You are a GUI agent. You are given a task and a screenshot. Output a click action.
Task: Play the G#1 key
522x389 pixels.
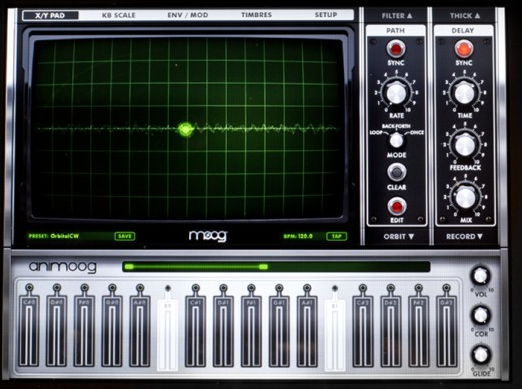pyautogui.click(x=279, y=331)
